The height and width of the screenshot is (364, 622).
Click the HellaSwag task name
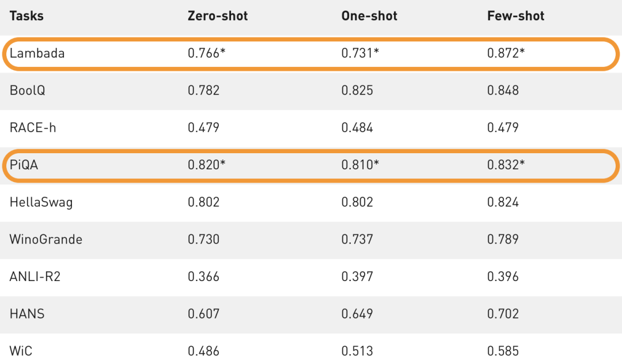[41, 202]
